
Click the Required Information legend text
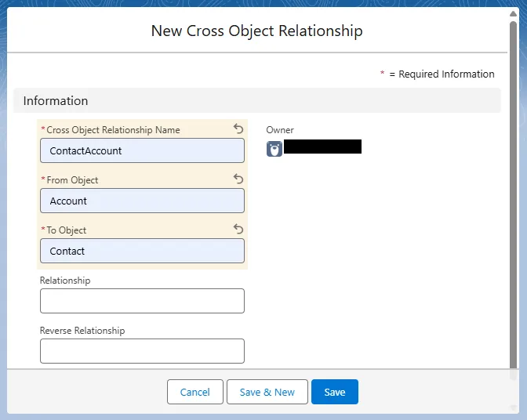[445, 74]
